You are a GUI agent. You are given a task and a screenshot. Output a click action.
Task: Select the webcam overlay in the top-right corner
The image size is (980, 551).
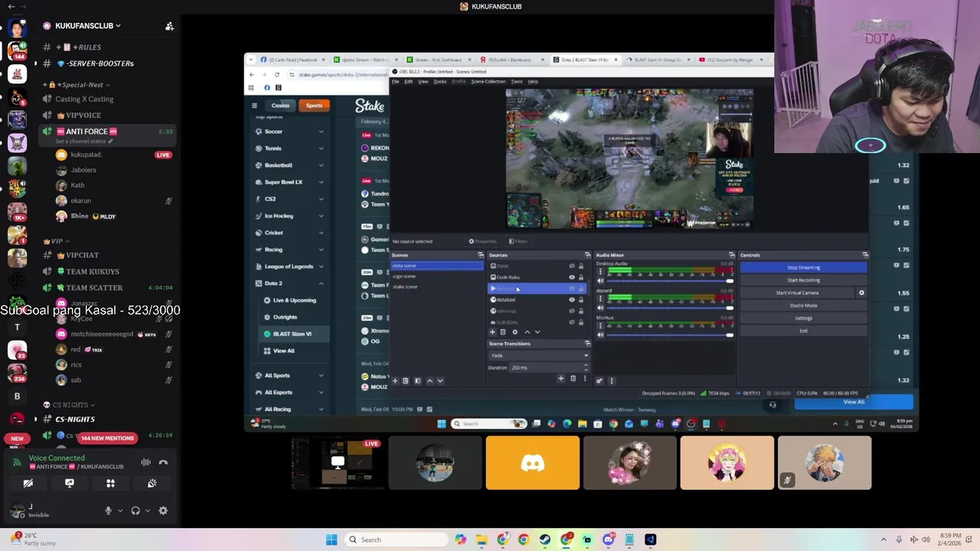click(877, 77)
